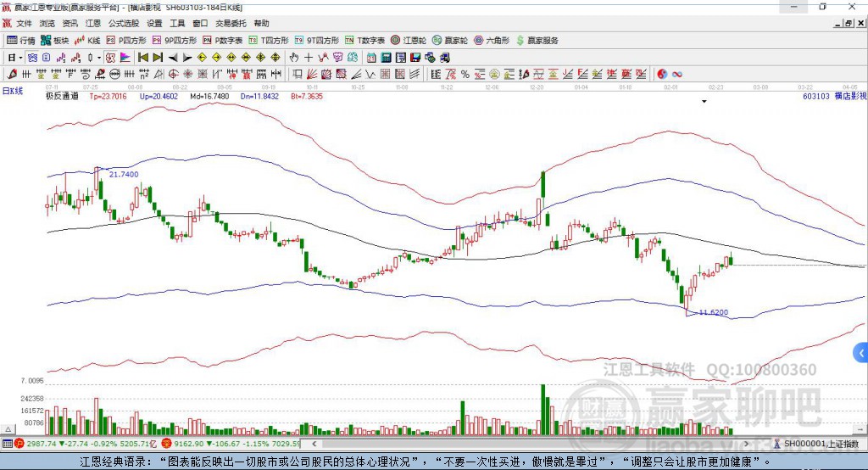Open 赢家服务 with the dollar icon
The height and width of the screenshot is (470, 868).
click(537, 41)
